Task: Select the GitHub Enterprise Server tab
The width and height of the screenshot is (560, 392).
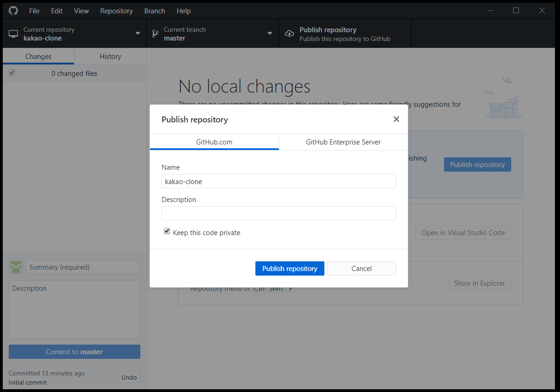Action: (343, 142)
